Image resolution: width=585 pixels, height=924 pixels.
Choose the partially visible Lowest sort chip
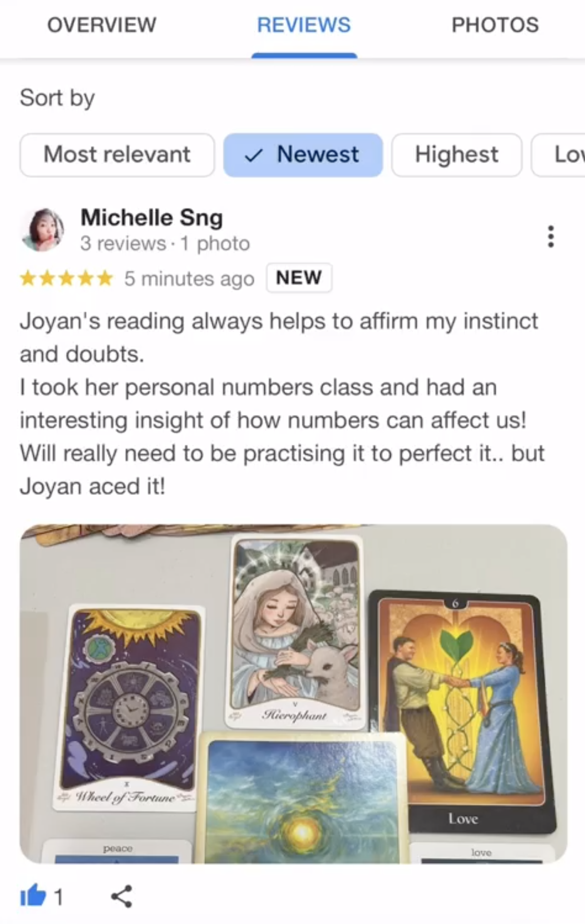point(558,155)
